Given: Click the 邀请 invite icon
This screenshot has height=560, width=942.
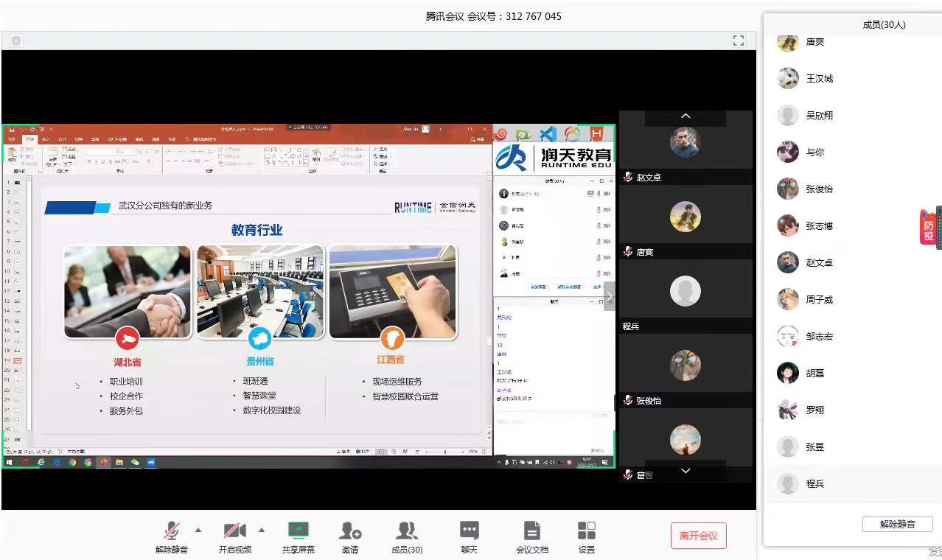Looking at the screenshot, I should (x=350, y=531).
